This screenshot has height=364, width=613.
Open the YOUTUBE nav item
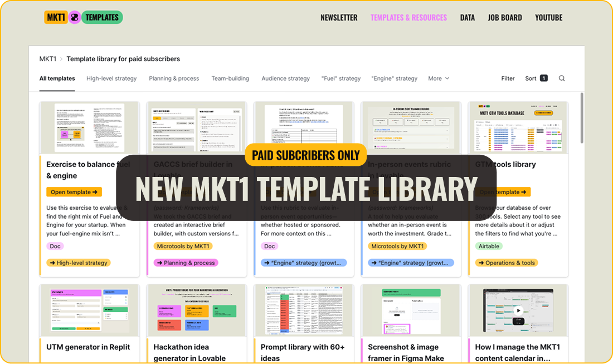(x=548, y=18)
